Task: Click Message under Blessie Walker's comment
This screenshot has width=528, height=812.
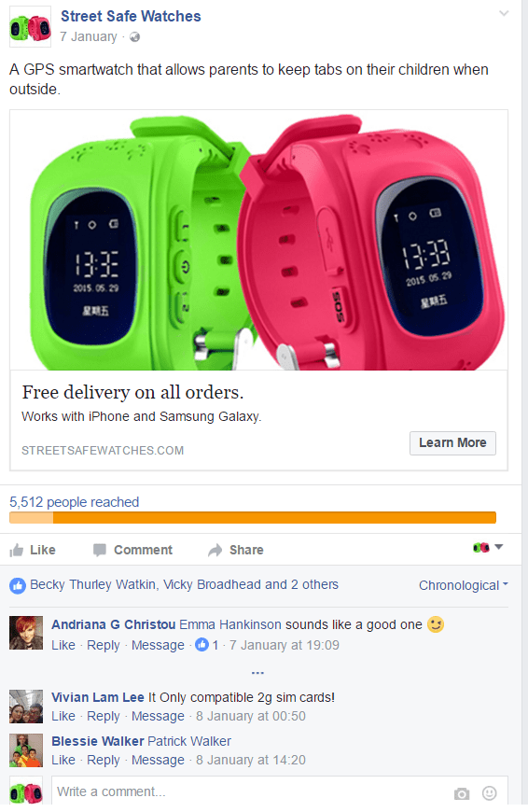Action: (158, 760)
